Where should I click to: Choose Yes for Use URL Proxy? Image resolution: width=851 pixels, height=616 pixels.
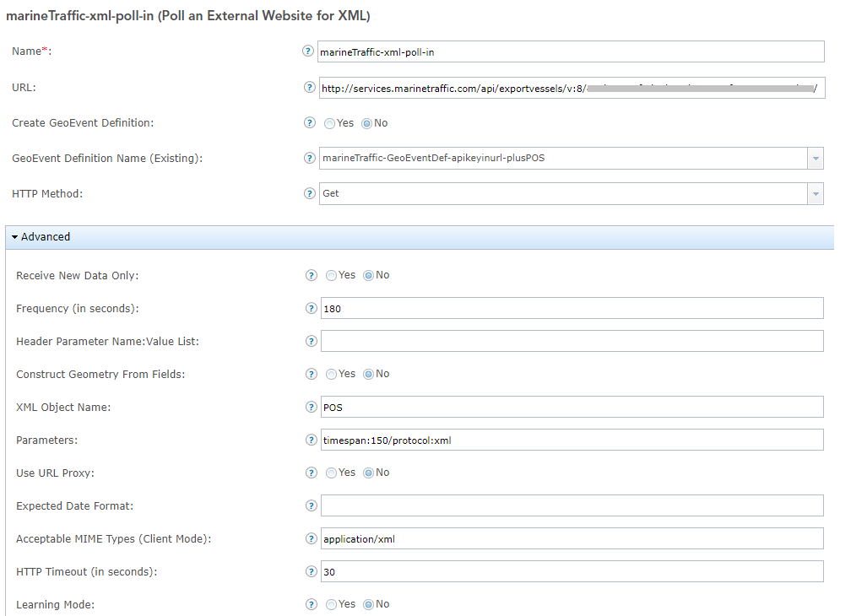coord(332,473)
